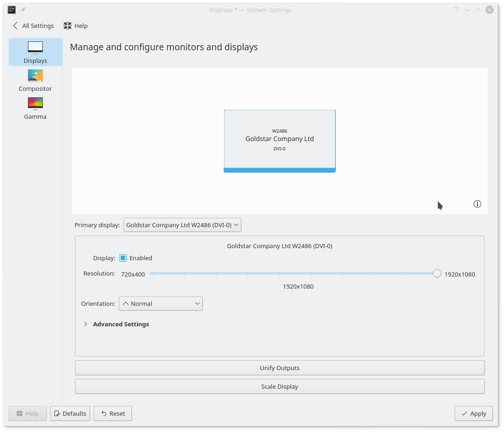Click the Unify Outputs button
Viewport: 504px width, 432px height.
[279, 368]
